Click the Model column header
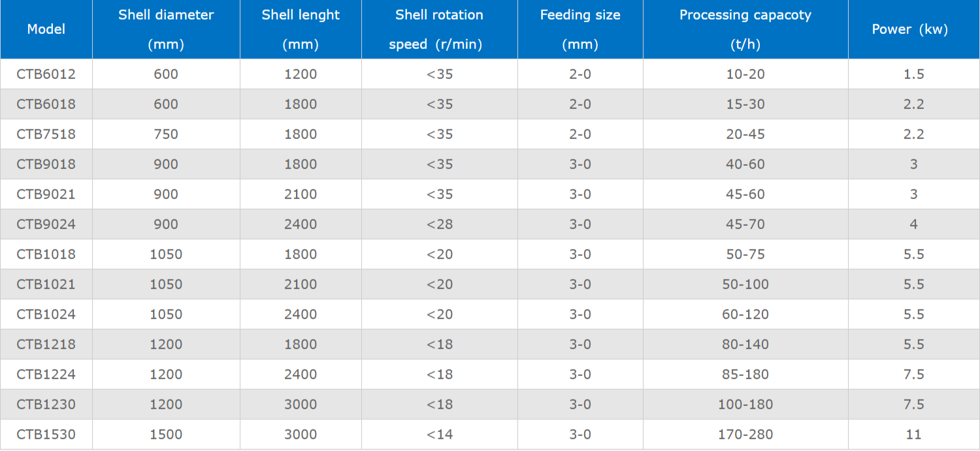Screen dimensions: 980x451 click(46, 29)
